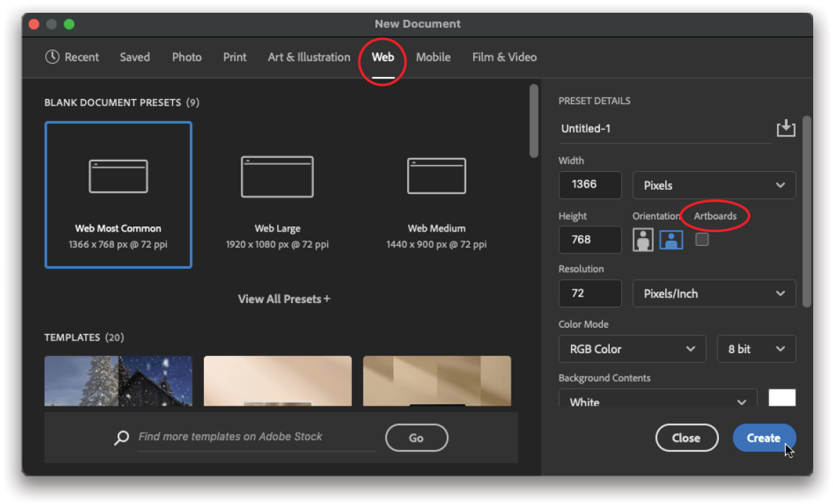833x504 pixels.
Task: Click the save preset download icon
Action: point(786,128)
